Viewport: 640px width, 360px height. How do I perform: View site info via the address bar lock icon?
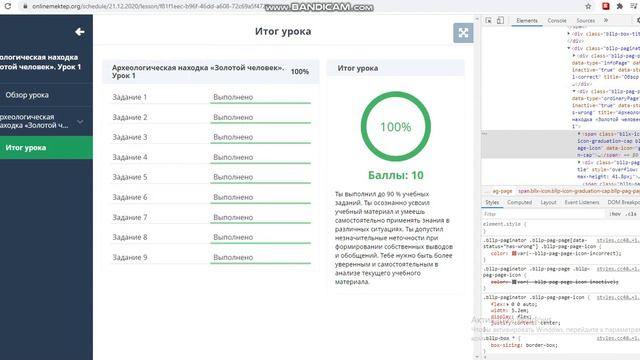tap(25, 6)
